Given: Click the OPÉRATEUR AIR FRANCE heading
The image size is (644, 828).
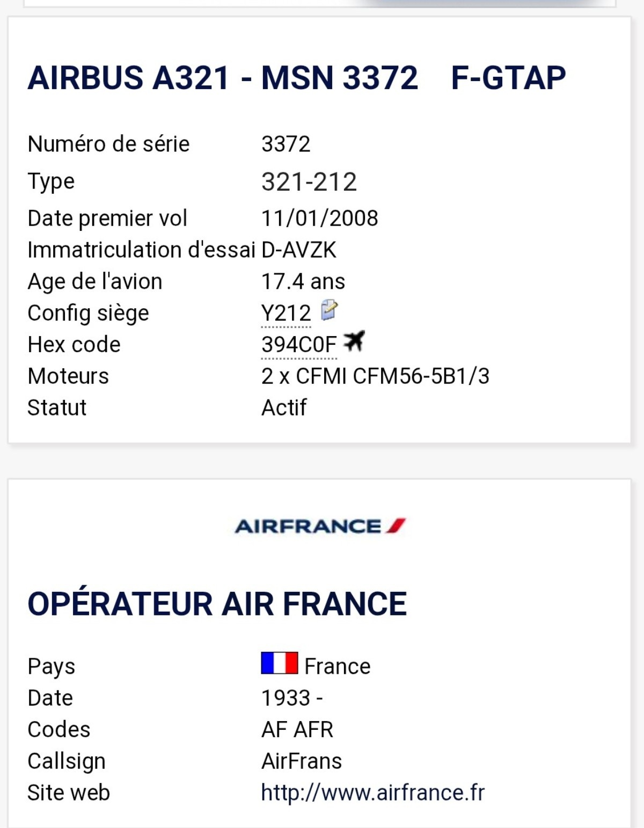Looking at the screenshot, I should tap(217, 604).
